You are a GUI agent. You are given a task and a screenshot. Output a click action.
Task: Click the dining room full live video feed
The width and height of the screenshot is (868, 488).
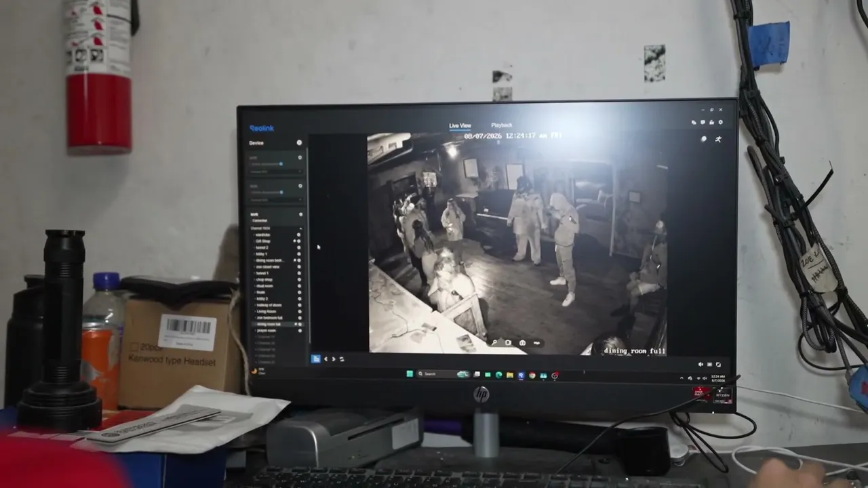click(517, 243)
